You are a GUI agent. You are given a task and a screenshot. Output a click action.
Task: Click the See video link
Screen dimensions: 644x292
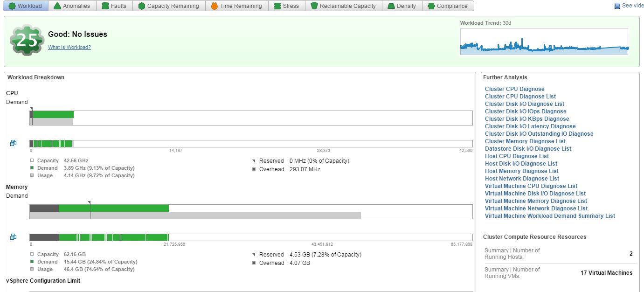[x=629, y=6]
